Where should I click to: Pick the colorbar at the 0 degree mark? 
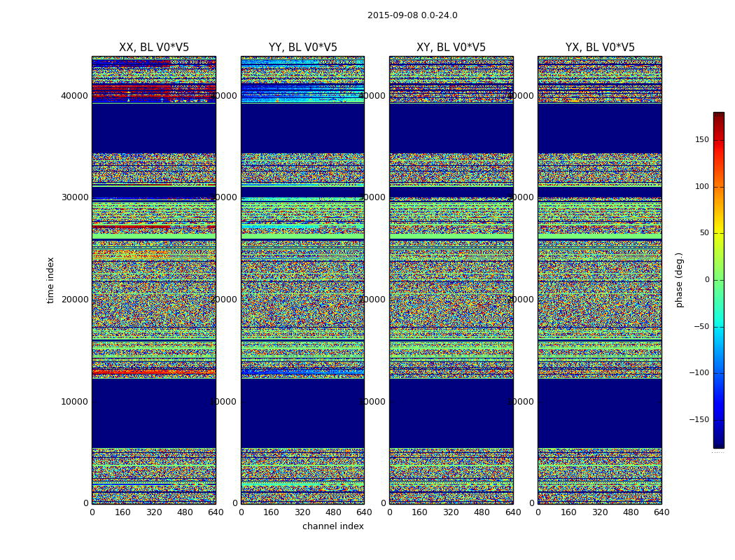[718, 280]
